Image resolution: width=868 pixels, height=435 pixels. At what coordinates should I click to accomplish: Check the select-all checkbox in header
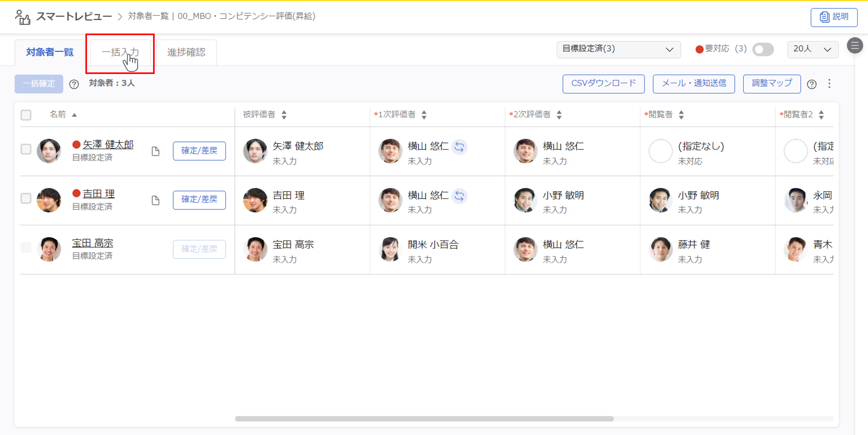tap(26, 115)
